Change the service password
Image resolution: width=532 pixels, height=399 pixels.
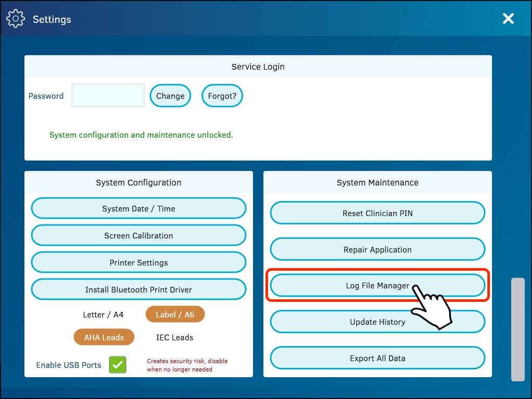coord(170,96)
